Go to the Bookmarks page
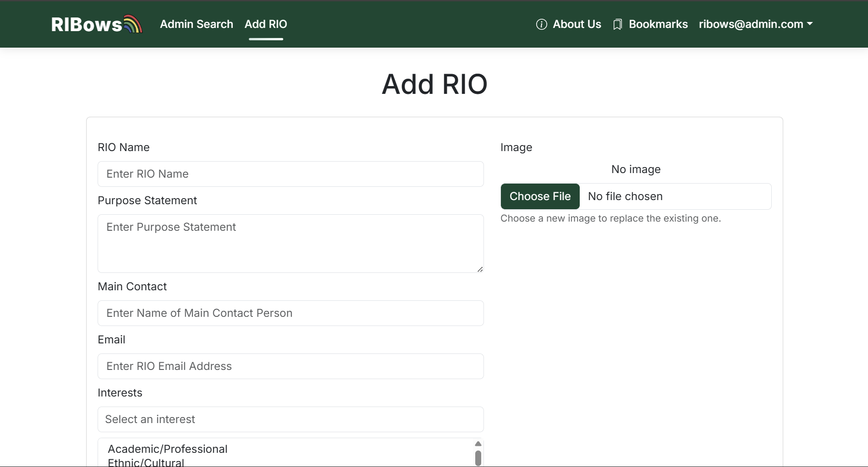 tap(658, 24)
